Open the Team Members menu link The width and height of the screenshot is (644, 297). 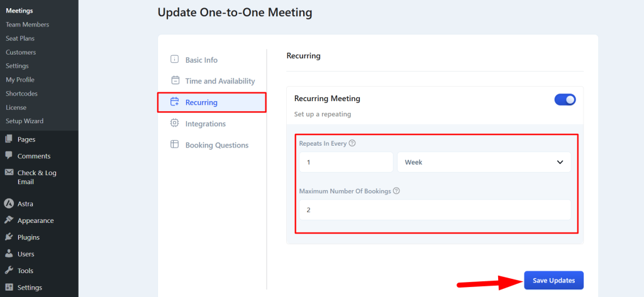27,24
